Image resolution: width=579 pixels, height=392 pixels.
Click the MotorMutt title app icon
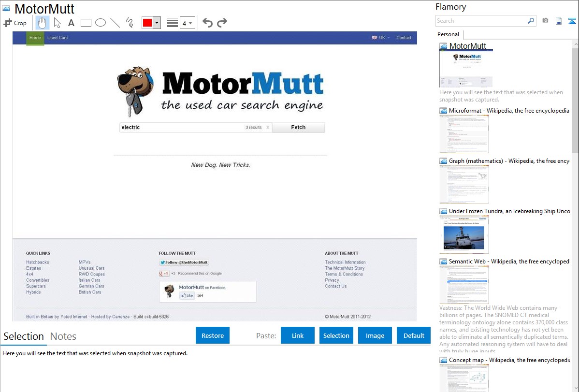click(x=6, y=9)
